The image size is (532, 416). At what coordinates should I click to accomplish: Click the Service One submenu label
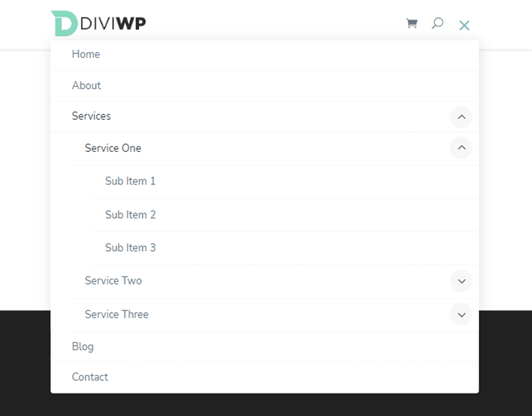coord(113,148)
